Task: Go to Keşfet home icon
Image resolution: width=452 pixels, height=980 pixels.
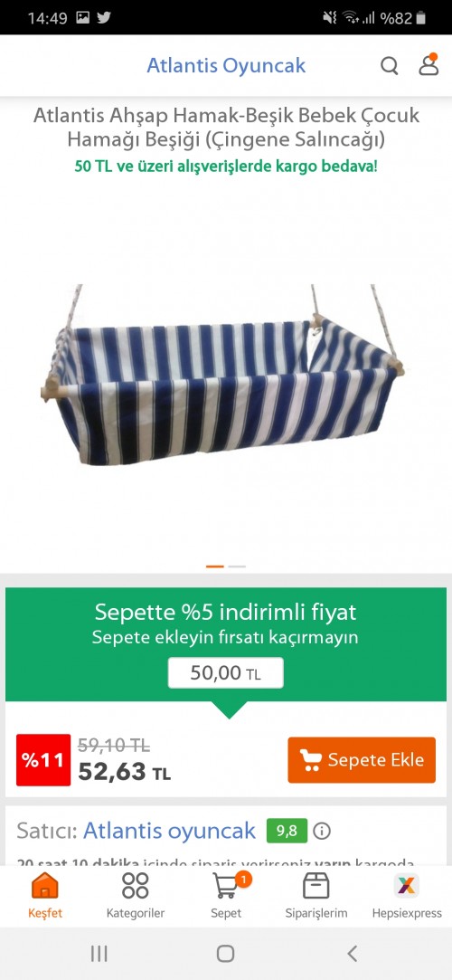Action: tap(45, 886)
